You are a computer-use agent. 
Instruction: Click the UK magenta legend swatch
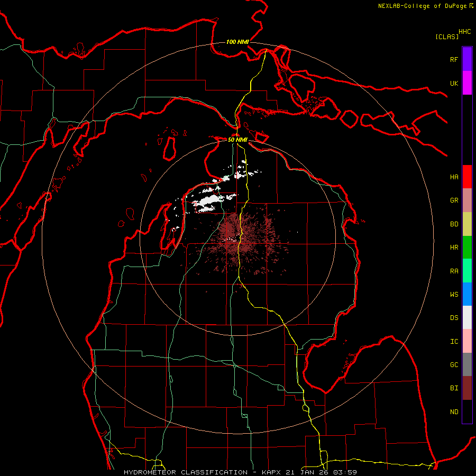coord(467,83)
